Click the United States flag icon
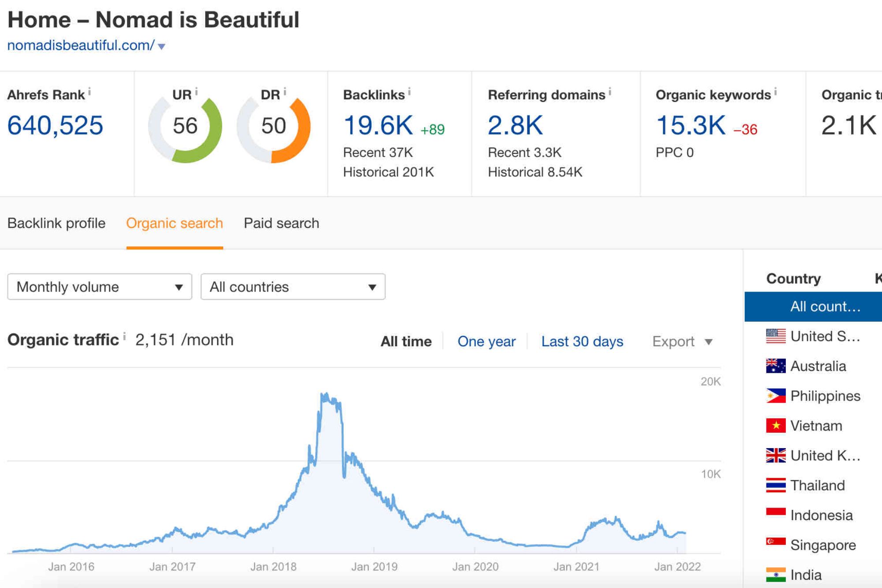Viewport: 882px width, 588px height. coord(776,336)
